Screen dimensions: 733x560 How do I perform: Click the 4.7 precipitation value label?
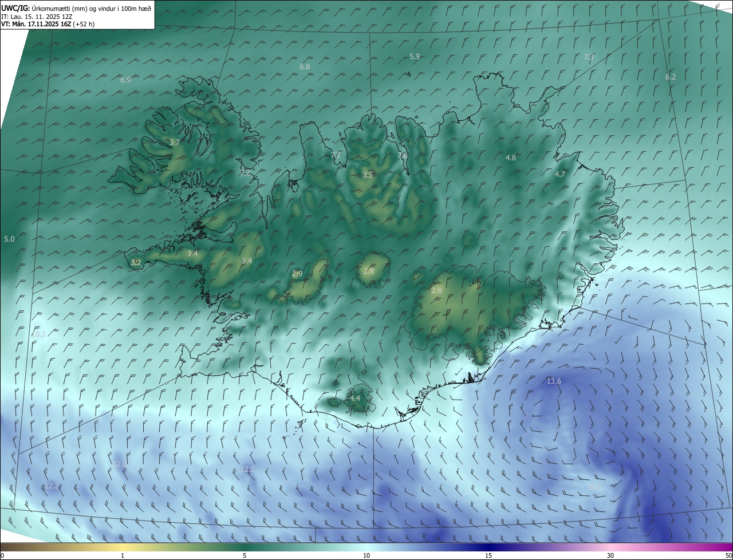coord(560,175)
